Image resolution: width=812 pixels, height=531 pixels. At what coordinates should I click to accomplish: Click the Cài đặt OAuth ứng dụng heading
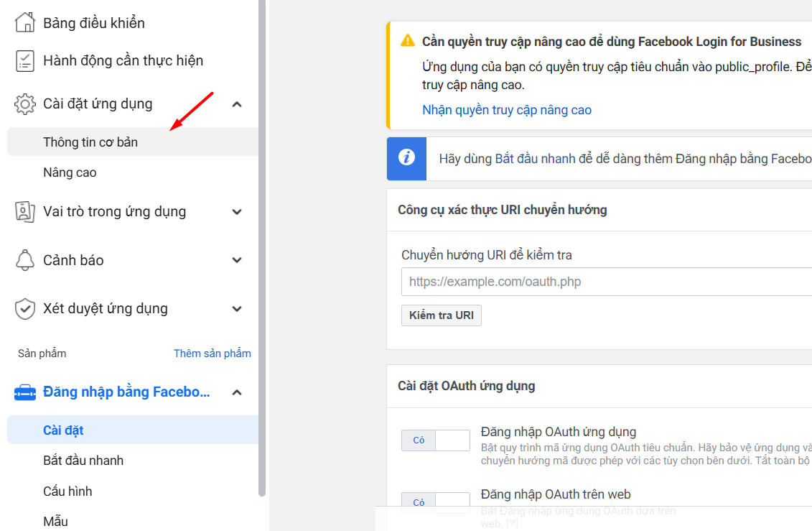click(x=466, y=386)
